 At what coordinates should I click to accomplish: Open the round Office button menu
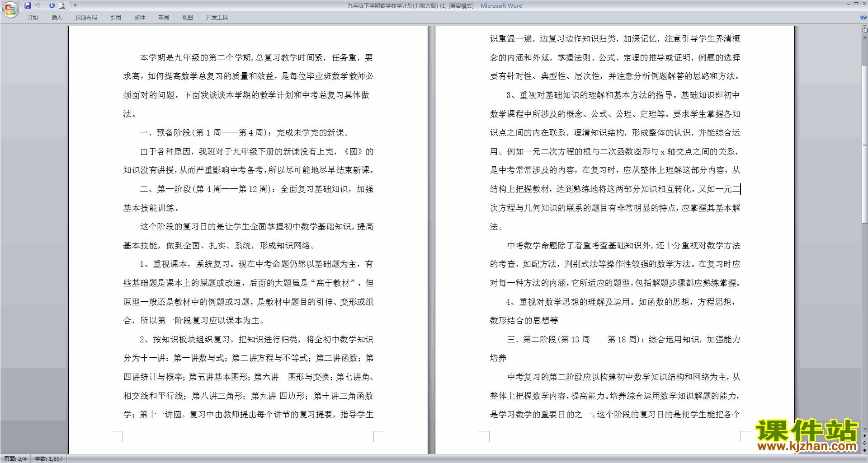pos(10,9)
